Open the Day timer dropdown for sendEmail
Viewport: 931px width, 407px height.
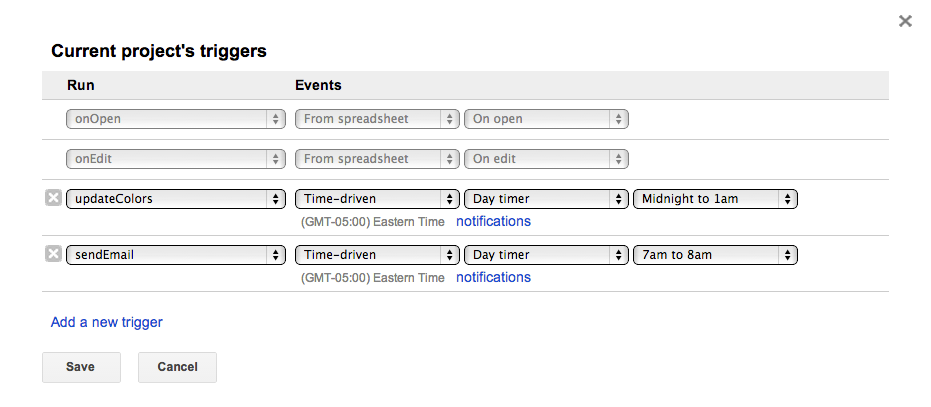coord(546,255)
